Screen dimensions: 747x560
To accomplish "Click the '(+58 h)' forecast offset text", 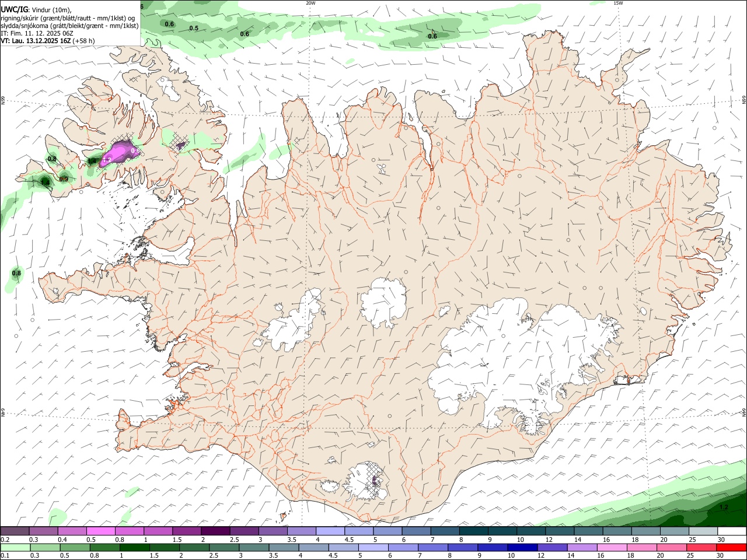I will (84, 41).
